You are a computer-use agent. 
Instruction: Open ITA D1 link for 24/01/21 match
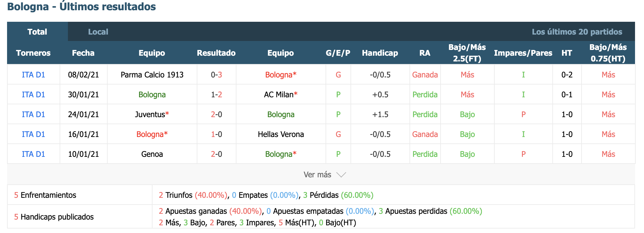[x=33, y=114]
